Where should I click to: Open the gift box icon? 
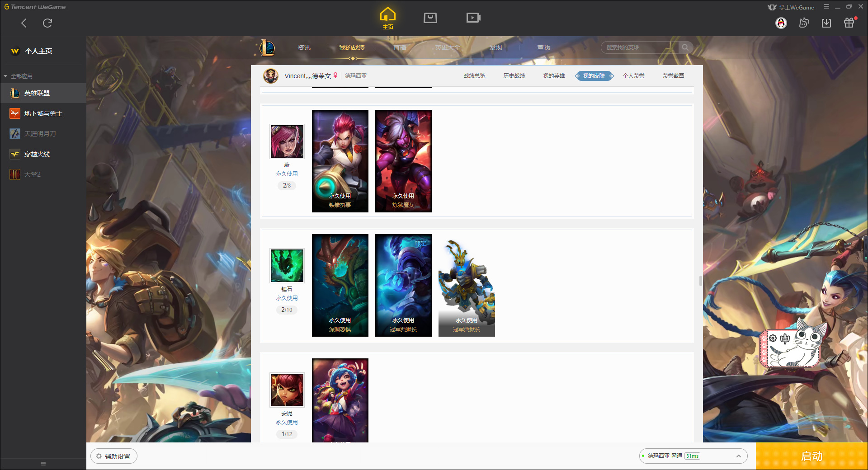[x=849, y=23]
